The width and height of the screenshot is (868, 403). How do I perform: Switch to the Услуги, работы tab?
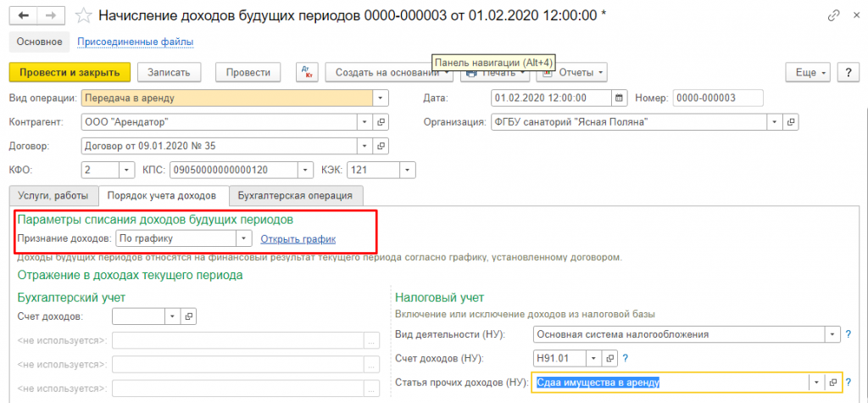[x=53, y=196]
